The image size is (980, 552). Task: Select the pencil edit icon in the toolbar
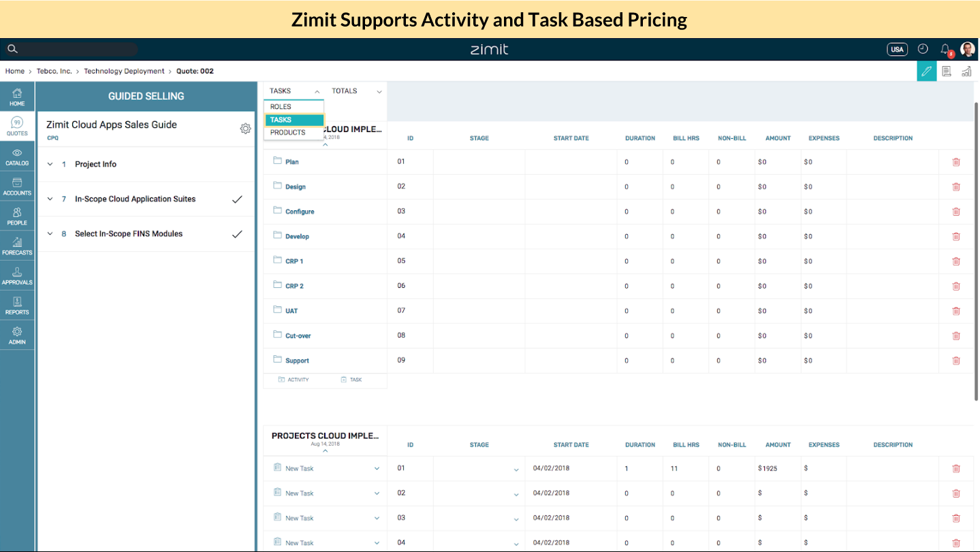click(926, 71)
